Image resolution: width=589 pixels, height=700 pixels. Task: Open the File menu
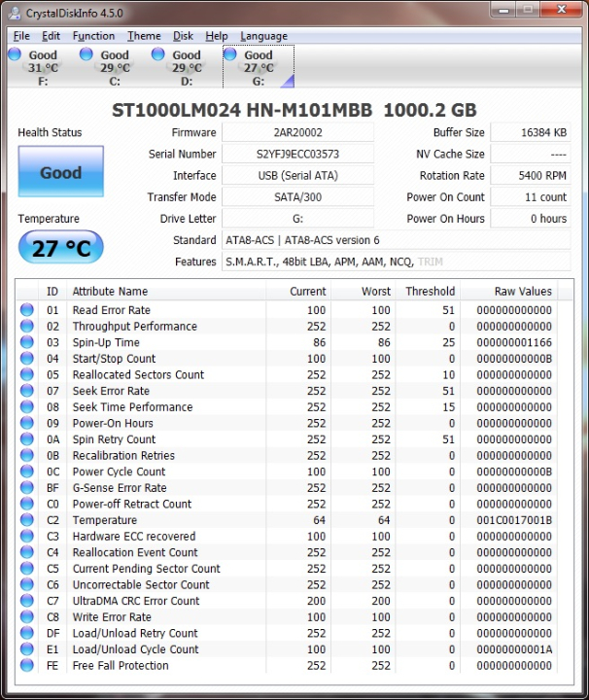(21, 36)
